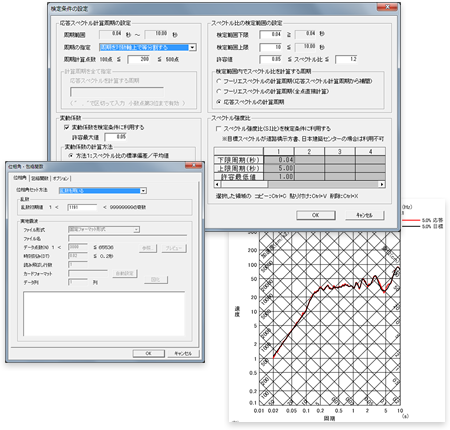
Task: Select フーリエスペクトルの計算周期 (全点直接計算) radio
Action: [219, 91]
